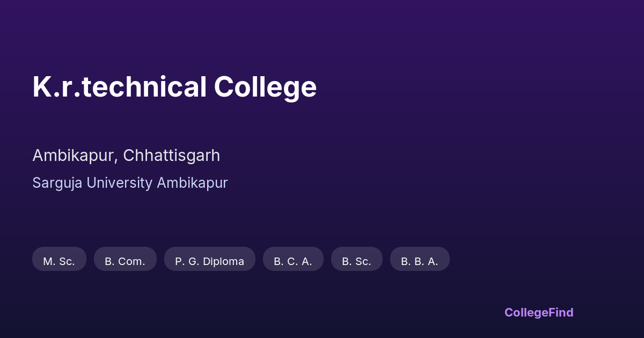Image resolution: width=644 pixels, height=338 pixels.
Task: Click the word Sarguja in the affiliation line
Action: tap(57, 183)
